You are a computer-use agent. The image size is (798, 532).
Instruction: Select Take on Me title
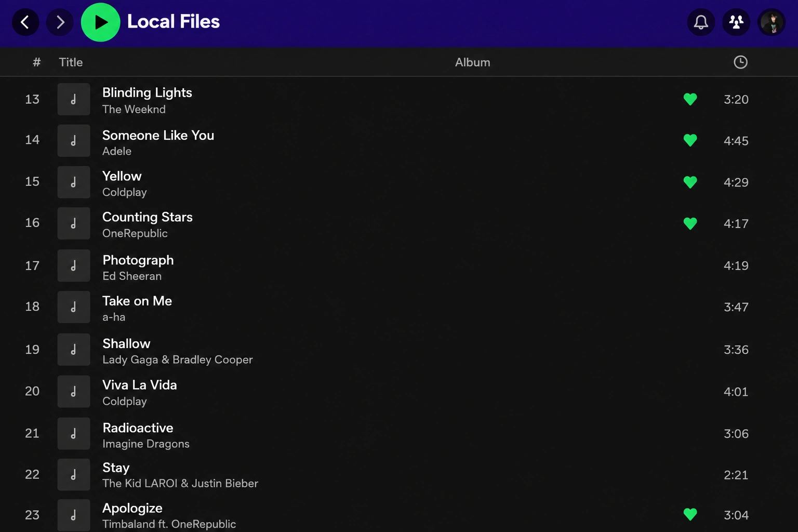pyautogui.click(x=137, y=301)
